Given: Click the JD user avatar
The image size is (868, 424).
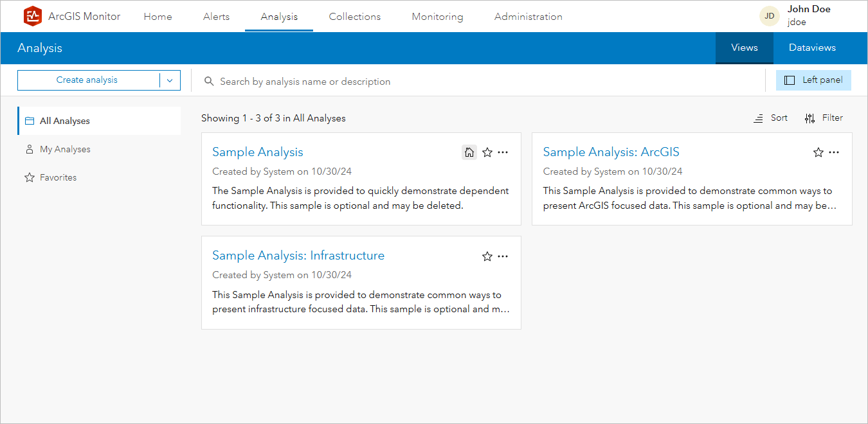Looking at the screenshot, I should [x=769, y=15].
